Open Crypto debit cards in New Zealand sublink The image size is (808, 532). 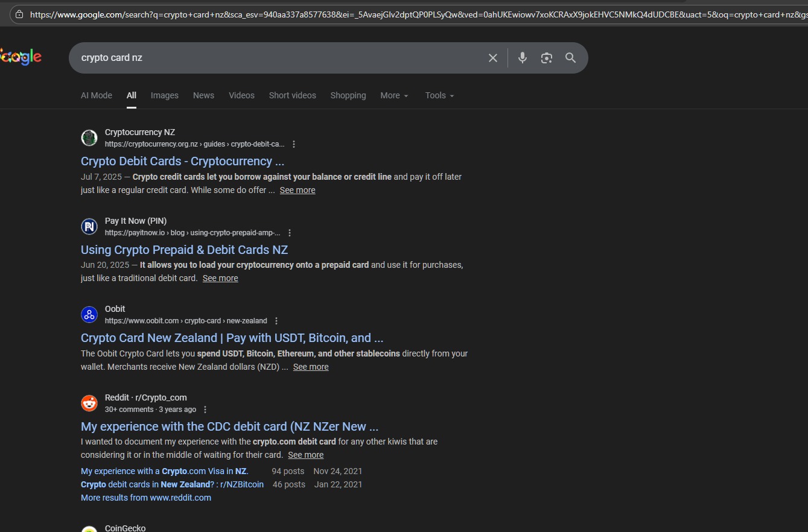click(172, 484)
